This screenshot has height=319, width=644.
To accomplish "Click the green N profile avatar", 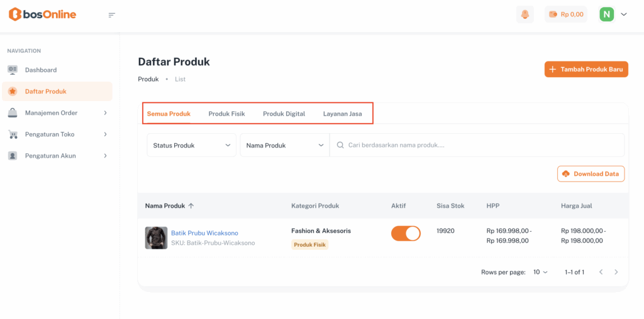I will coord(606,14).
